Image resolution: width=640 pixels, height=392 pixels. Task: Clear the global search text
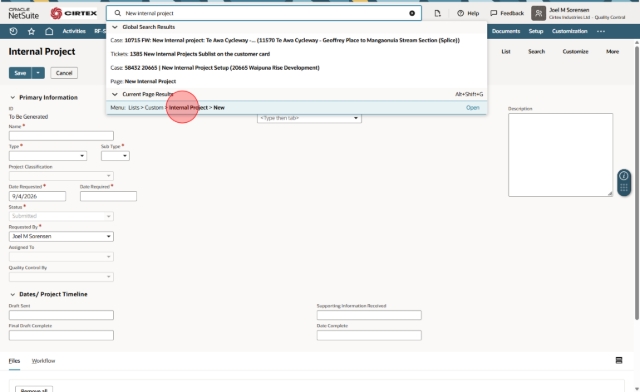[412, 13]
